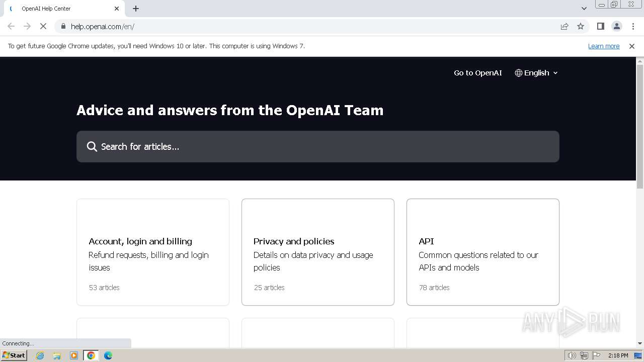The width and height of the screenshot is (644, 362).
Task: Expand the English language dropdown
Action: click(x=536, y=73)
